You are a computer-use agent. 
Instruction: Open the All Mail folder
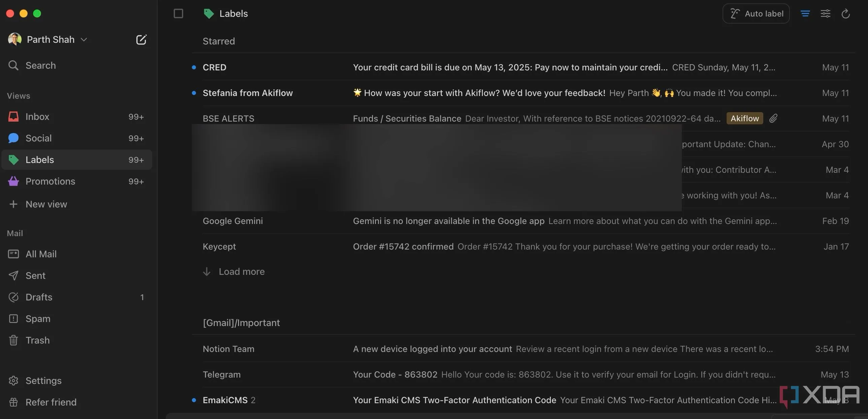[77, 254]
